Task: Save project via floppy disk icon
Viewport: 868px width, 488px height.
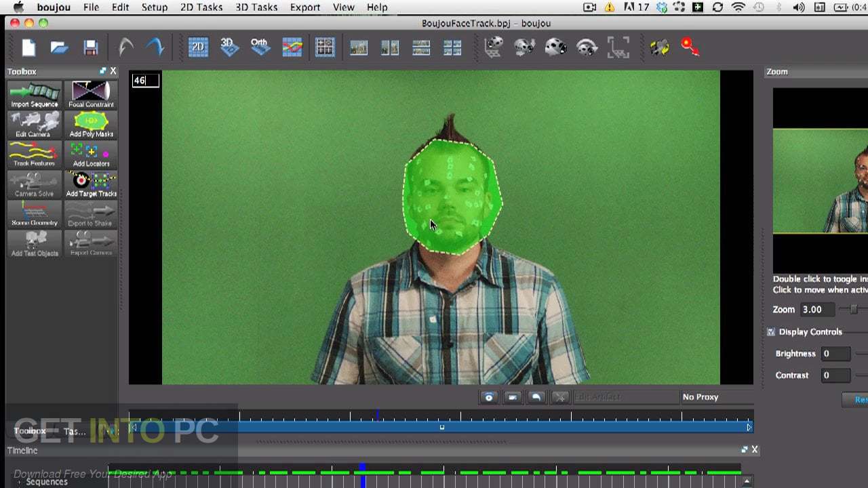Action: point(91,47)
